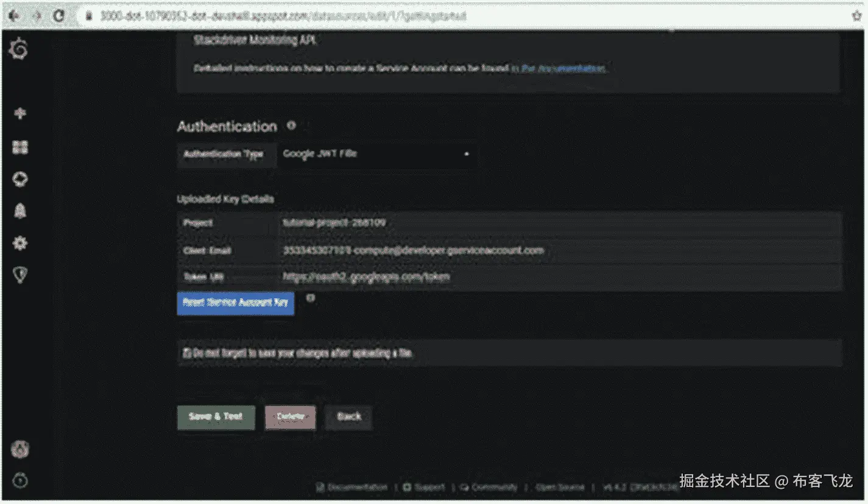The width and height of the screenshot is (868, 504).
Task: Open the user profile avatar icon
Action: (x=20, y=449)
